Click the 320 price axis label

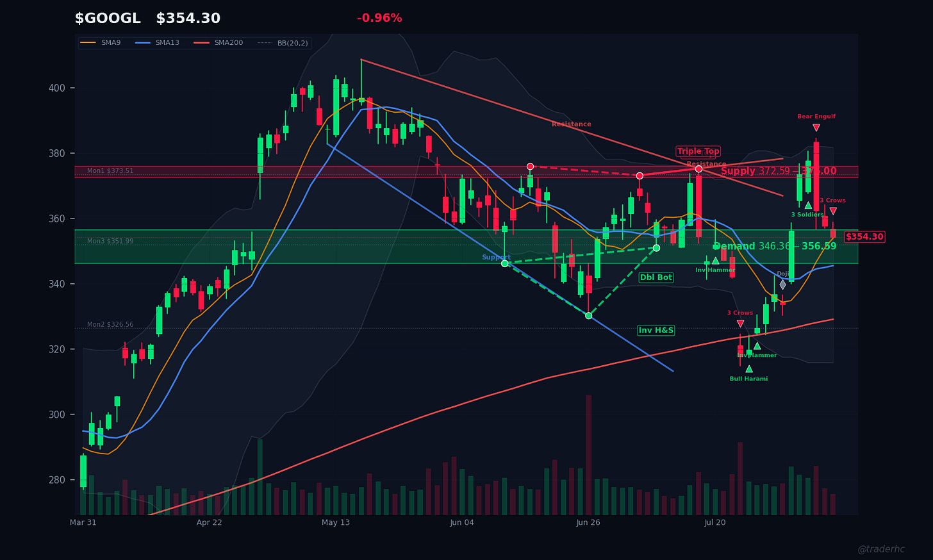pyautogui.click(x=57, y=349)
